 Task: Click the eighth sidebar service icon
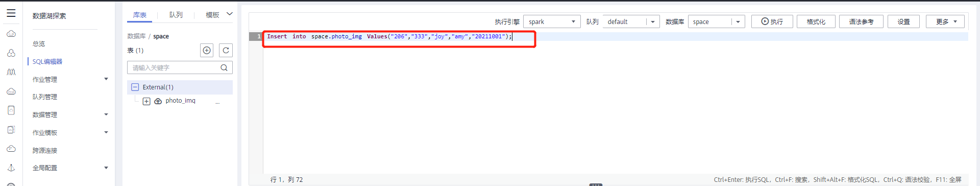11,168
